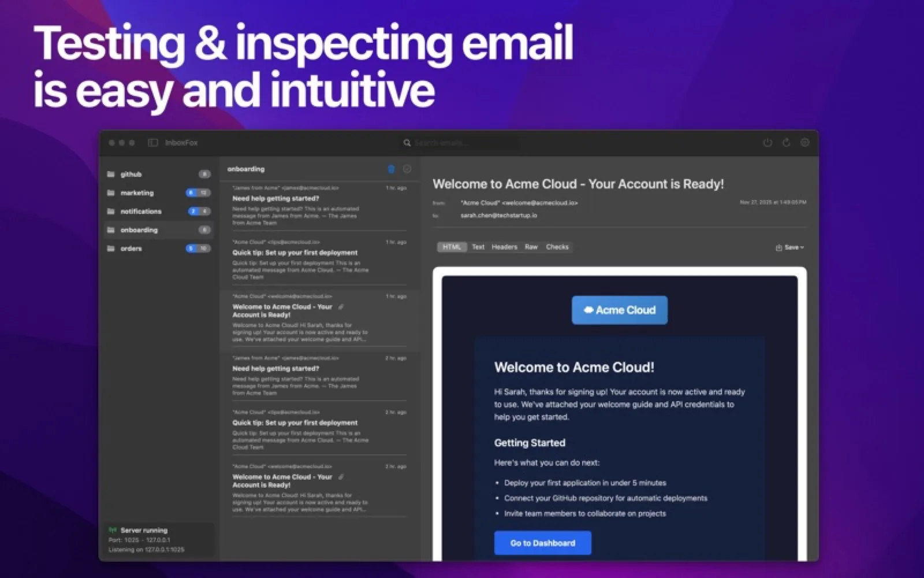Click the onboarding list header title
The image size is (924, 578).
coord(246,169)
